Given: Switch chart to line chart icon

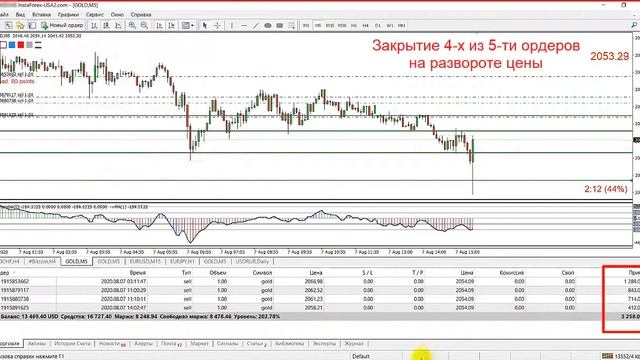Looking at the screenshot, I should (118, 25).
